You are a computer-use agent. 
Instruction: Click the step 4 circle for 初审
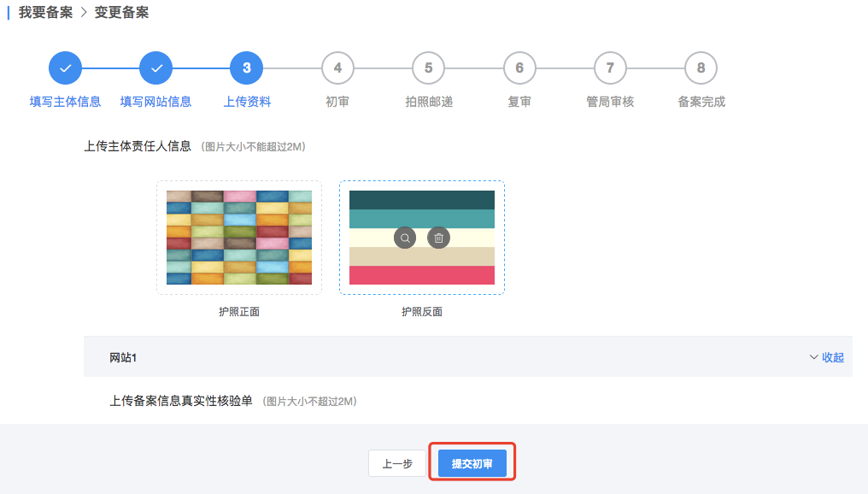click(x=337, y=68)
